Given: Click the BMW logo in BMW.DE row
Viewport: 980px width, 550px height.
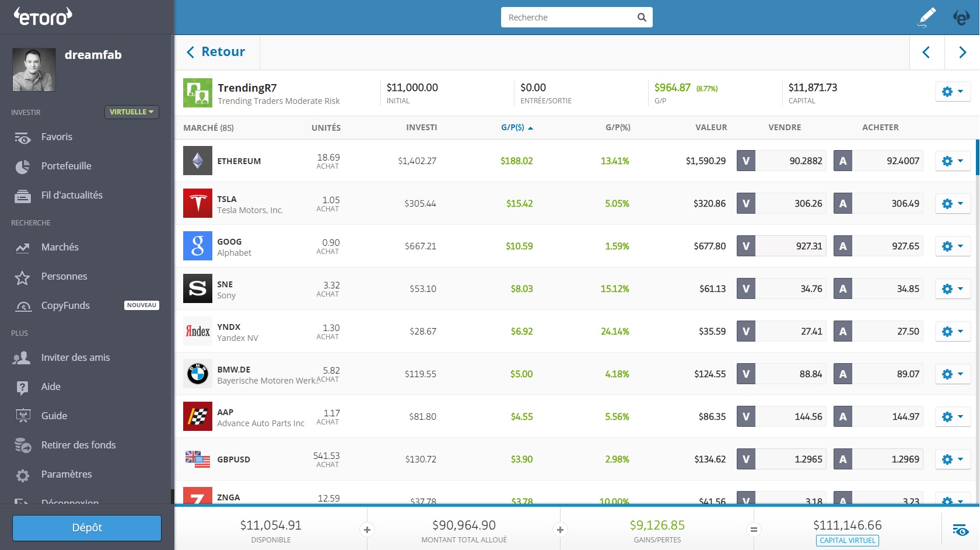Looking at the screenshot, I should (x=198, y=374).
